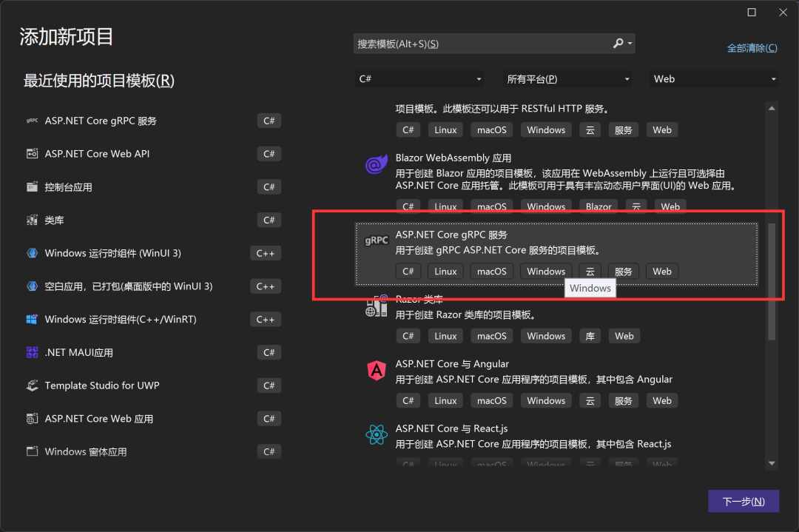The width and height of the screenshot is (799, 532).
Task: Open the C# language filter dropdown
Action: click(419, 78)
